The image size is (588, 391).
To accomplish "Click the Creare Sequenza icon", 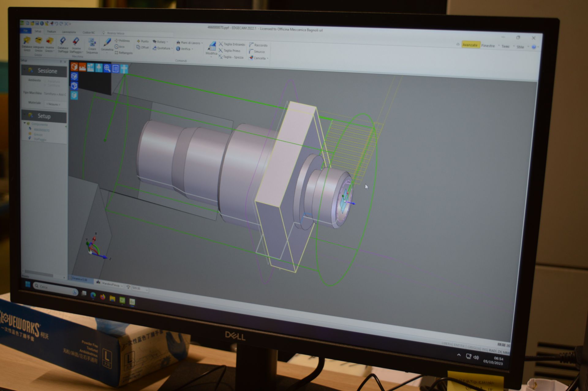I will [92, 43].
